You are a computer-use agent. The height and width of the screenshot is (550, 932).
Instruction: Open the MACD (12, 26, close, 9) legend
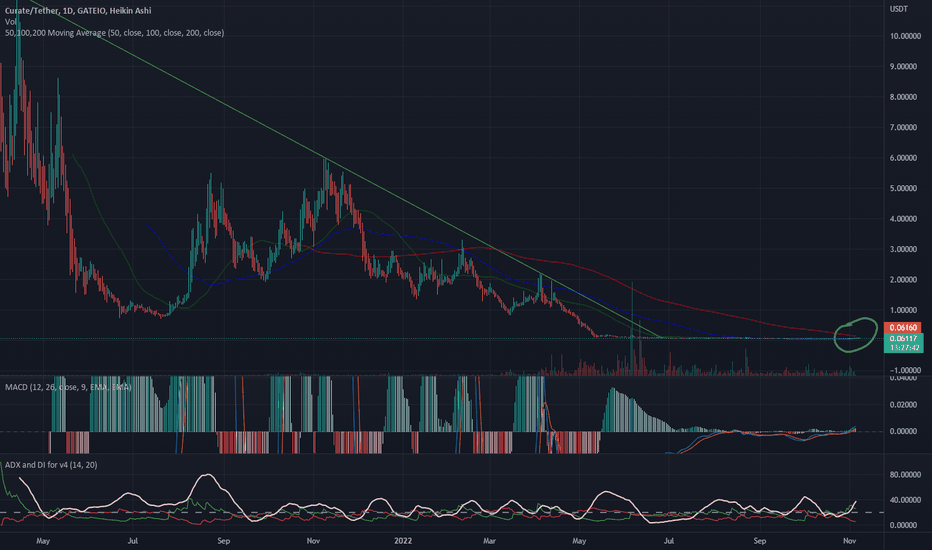[x=68, y=387]
